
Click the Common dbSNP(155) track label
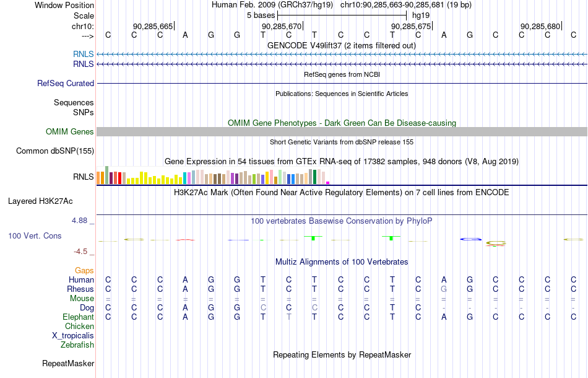54,151
